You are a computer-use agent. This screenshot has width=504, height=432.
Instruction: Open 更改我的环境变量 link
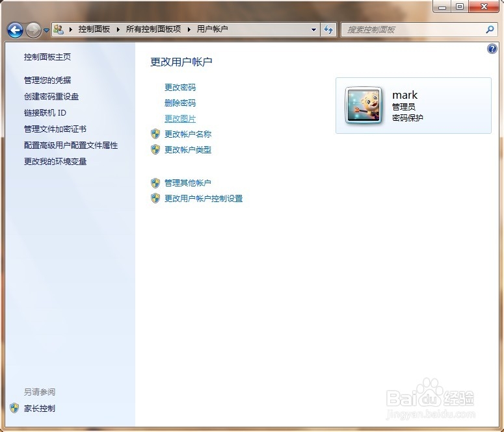point(55,161)
